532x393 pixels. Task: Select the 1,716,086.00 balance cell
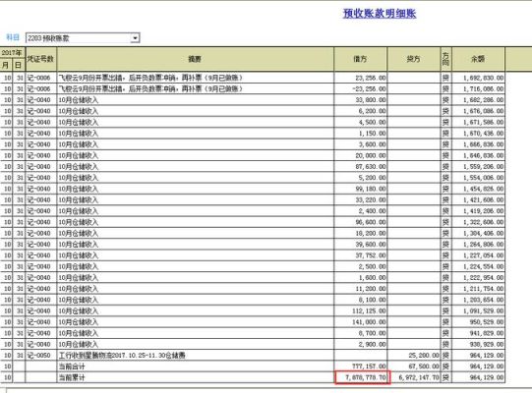click(x=478, y=88)
